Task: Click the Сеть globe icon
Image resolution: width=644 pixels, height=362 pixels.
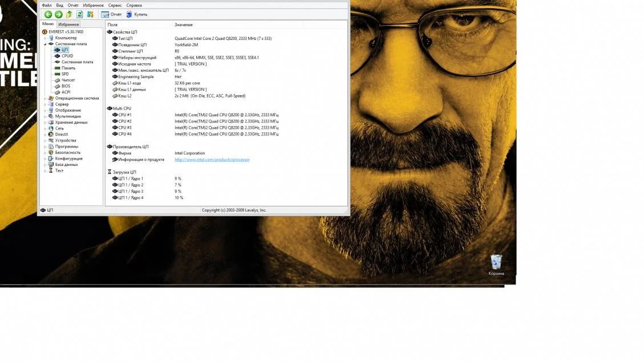Action: (x=51, y=128)
